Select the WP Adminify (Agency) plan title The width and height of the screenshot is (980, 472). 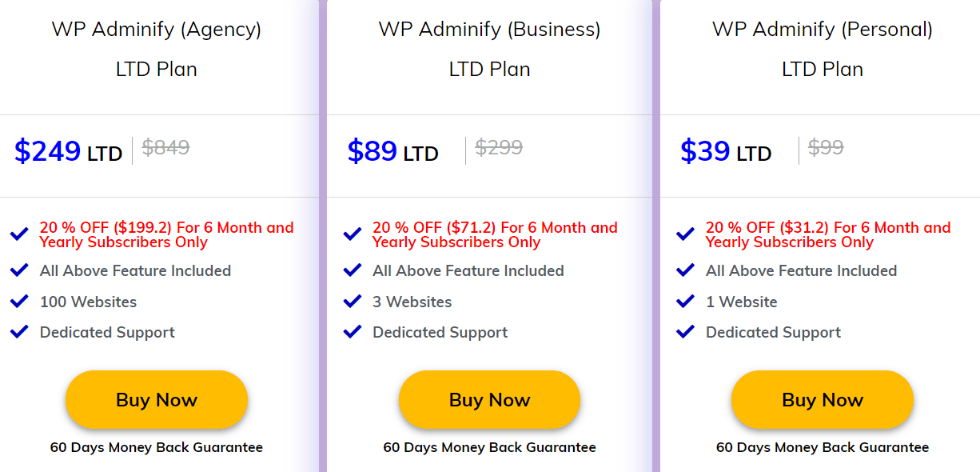click(157, 29)
